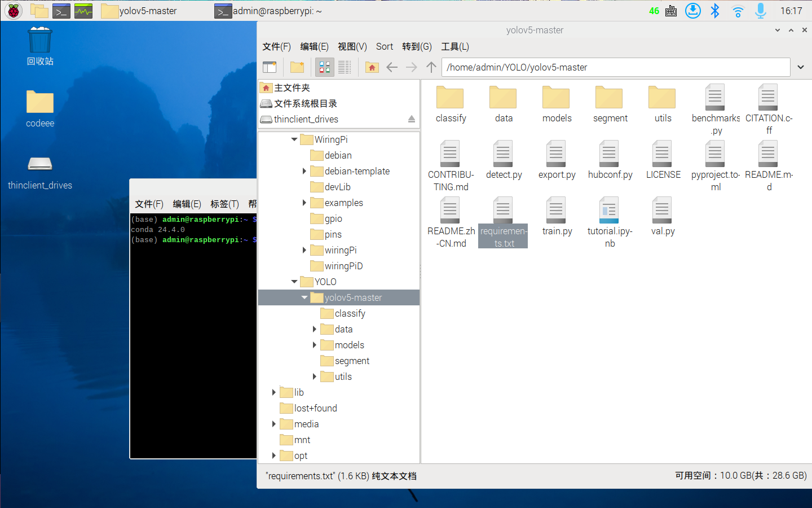The image size is (812, 508).
Task: Select pyproject.toml file icon
Action: point(715,154)
